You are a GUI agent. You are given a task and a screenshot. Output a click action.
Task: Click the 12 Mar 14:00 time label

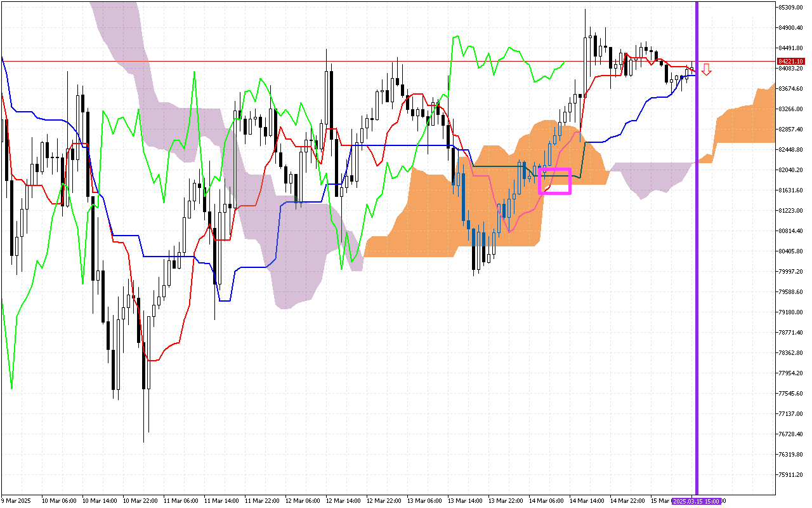(x=343, y=501)
